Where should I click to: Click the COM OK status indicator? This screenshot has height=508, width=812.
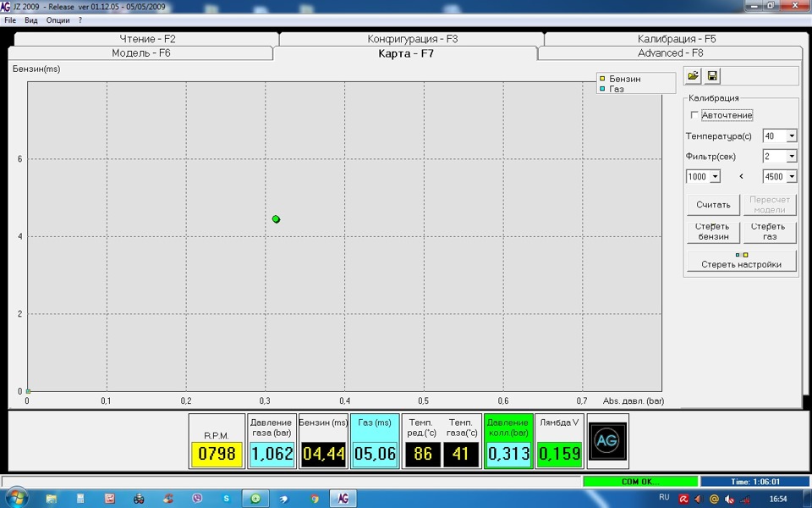640,482
